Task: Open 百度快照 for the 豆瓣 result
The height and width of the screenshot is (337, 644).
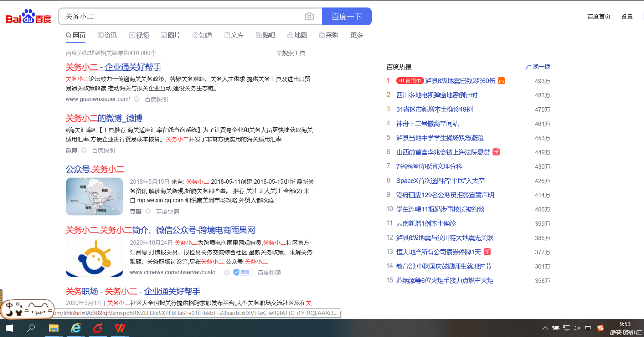Action: pos(168,212)
